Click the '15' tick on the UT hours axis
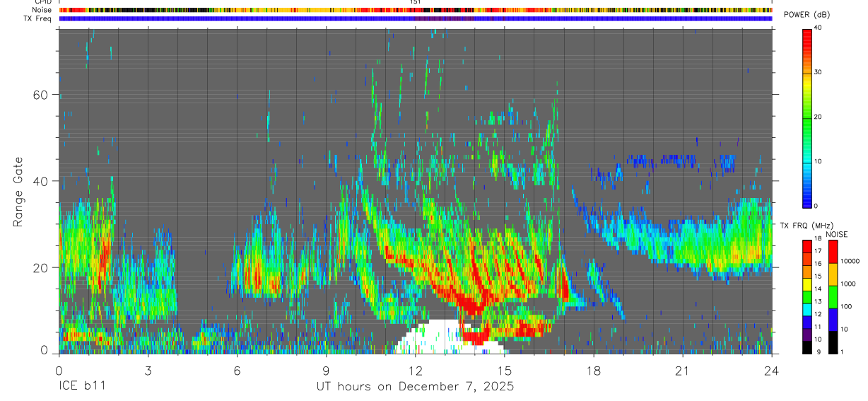 (x=505, y=370)
